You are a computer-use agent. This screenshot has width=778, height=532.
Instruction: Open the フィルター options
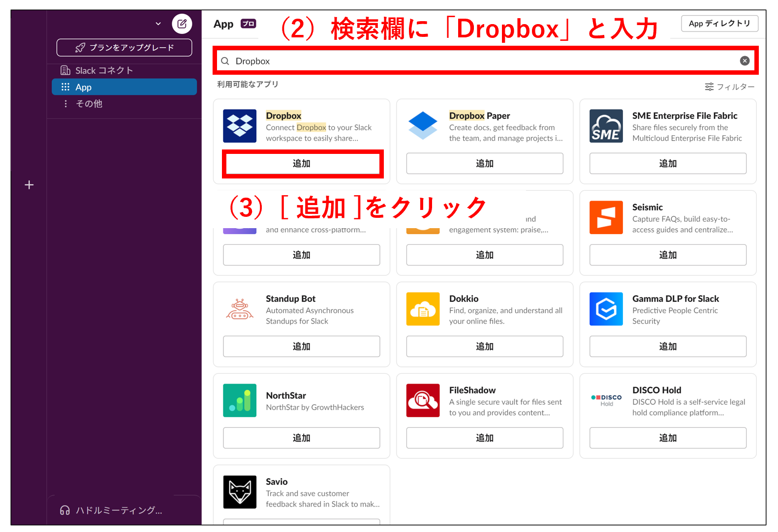click(x=729, y=87)
